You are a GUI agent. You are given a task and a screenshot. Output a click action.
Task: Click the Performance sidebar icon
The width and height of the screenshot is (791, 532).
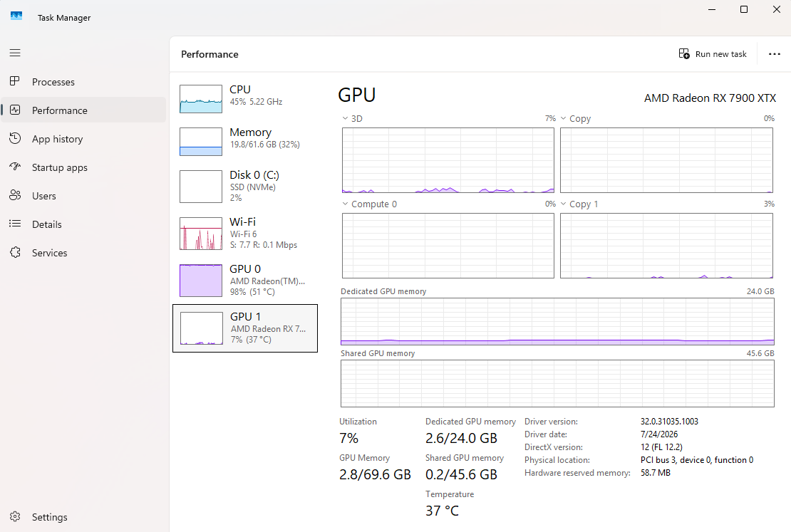point(15,110)
